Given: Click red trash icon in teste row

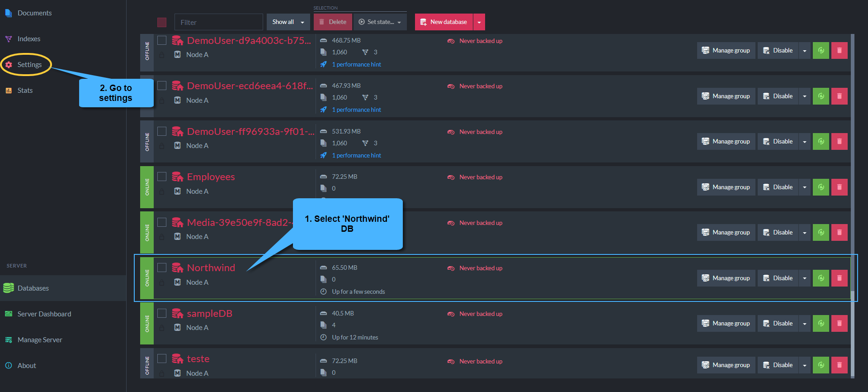Looking at the screenshot, I should point(839,365).
